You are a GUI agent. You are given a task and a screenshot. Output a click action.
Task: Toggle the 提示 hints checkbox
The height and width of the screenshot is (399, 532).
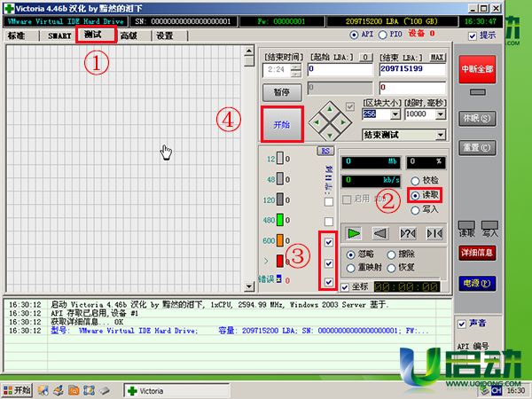coord(473,36)
